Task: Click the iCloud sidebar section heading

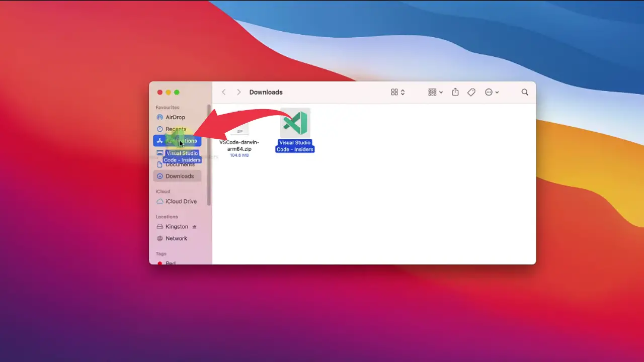Action: (163, 192)
